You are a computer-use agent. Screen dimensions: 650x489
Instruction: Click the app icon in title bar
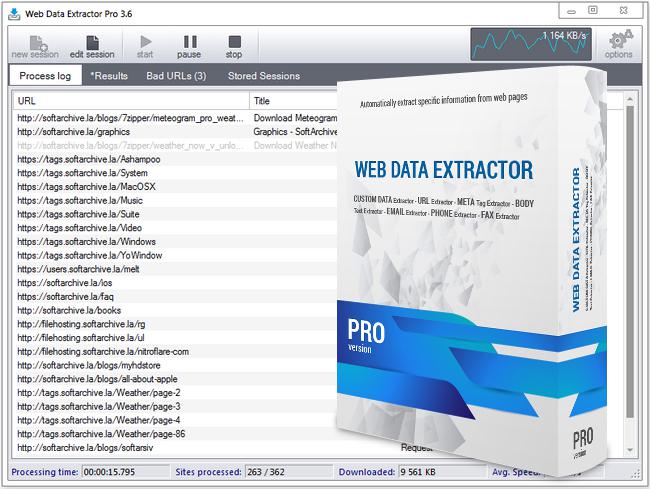(14, 14)
